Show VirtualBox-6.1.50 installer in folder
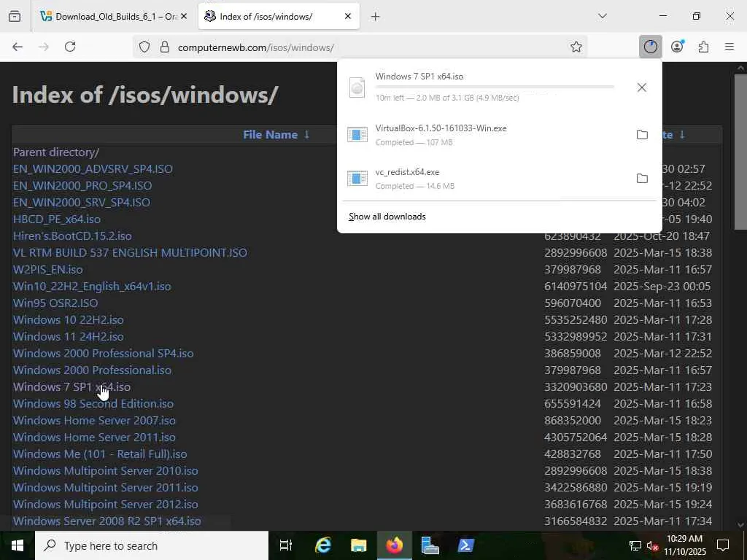 [x=642, y=135]
